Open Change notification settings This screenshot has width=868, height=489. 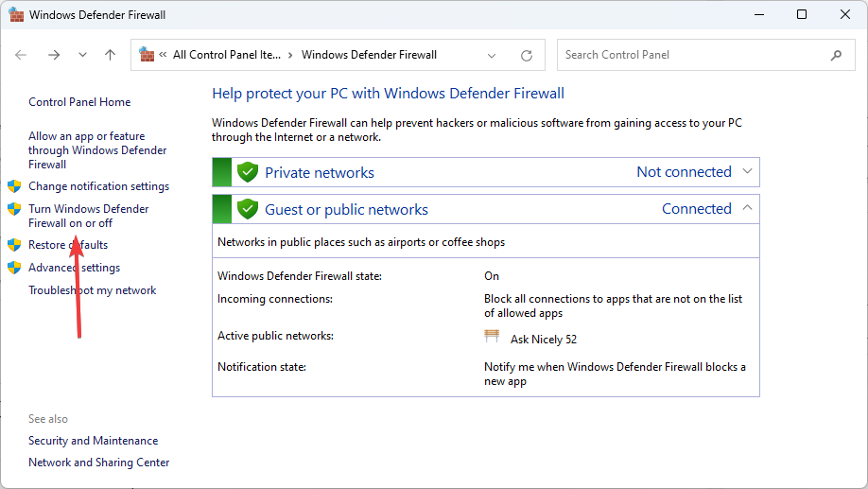[99, 186]
